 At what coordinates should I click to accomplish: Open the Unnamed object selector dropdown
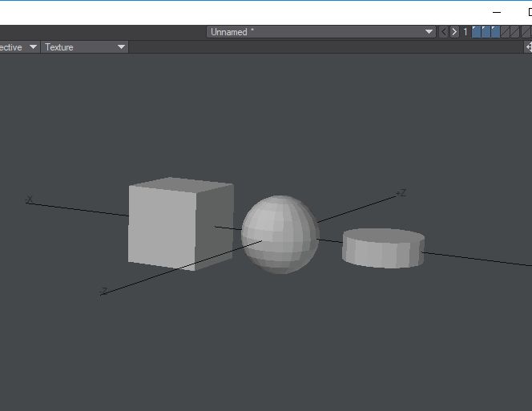320,32
